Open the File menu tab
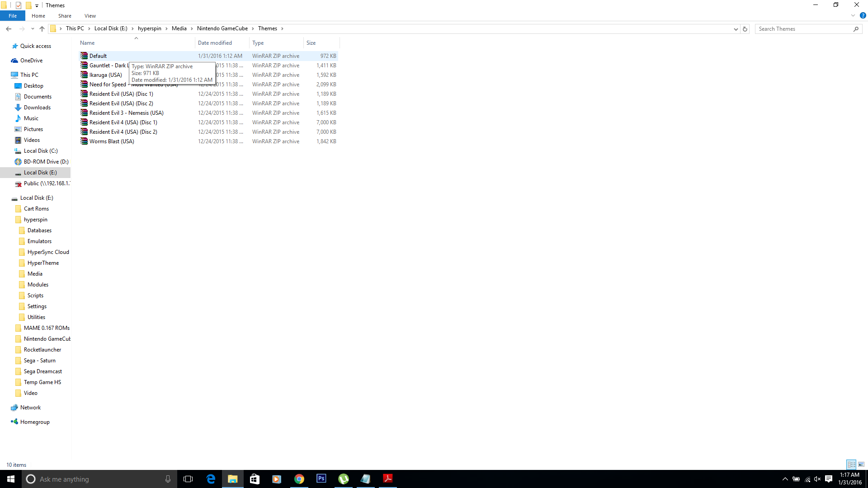 (13, 16)
